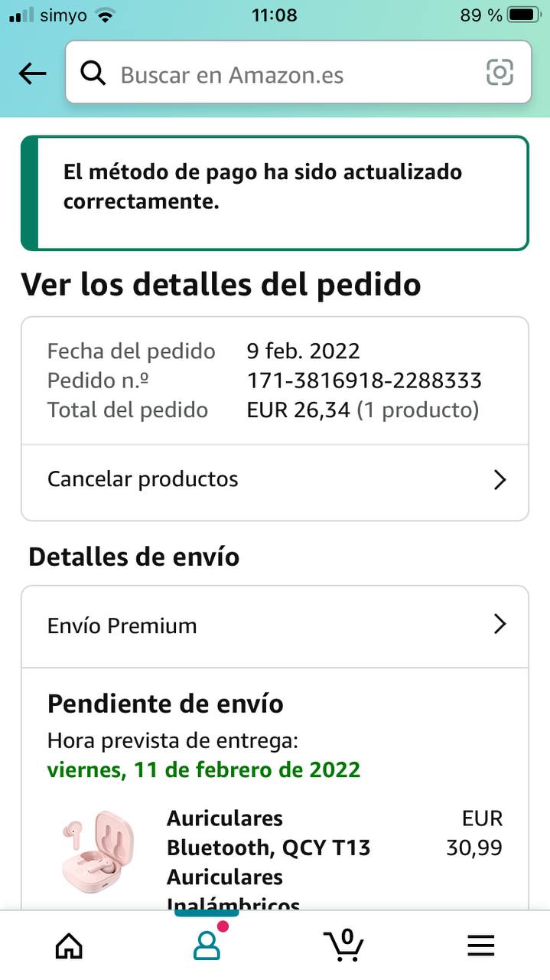Go to the Home tab icon

click(x=69, y=946)
